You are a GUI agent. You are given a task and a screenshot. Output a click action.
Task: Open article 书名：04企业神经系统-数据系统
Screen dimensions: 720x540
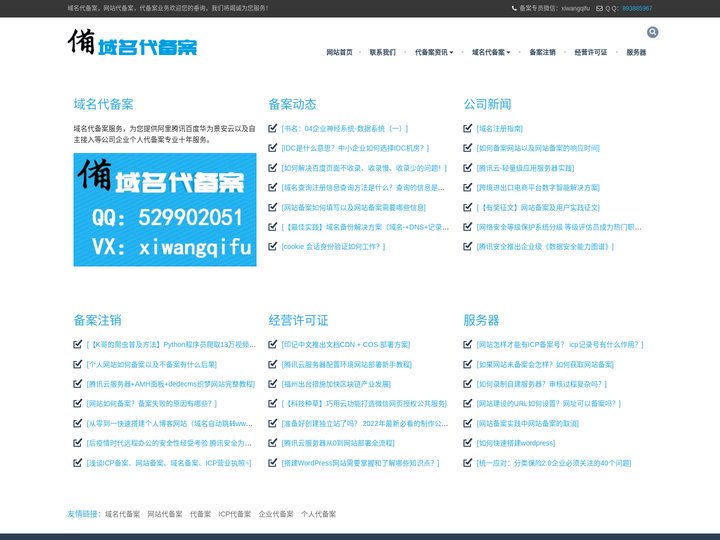point(344,129)
